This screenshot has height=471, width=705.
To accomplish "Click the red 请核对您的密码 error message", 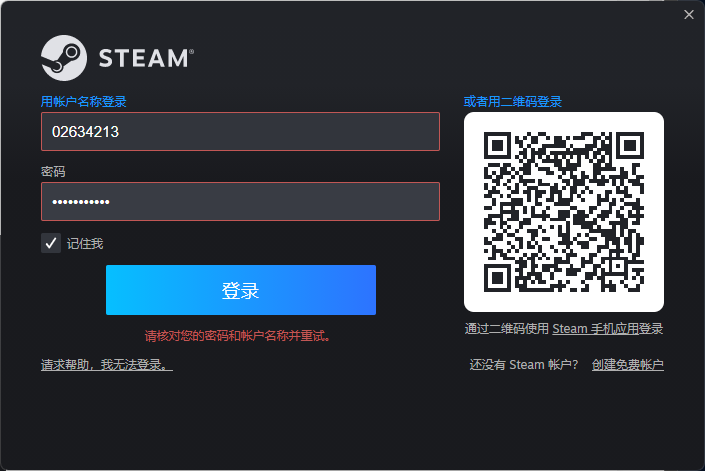I will [x=237, y=336].
